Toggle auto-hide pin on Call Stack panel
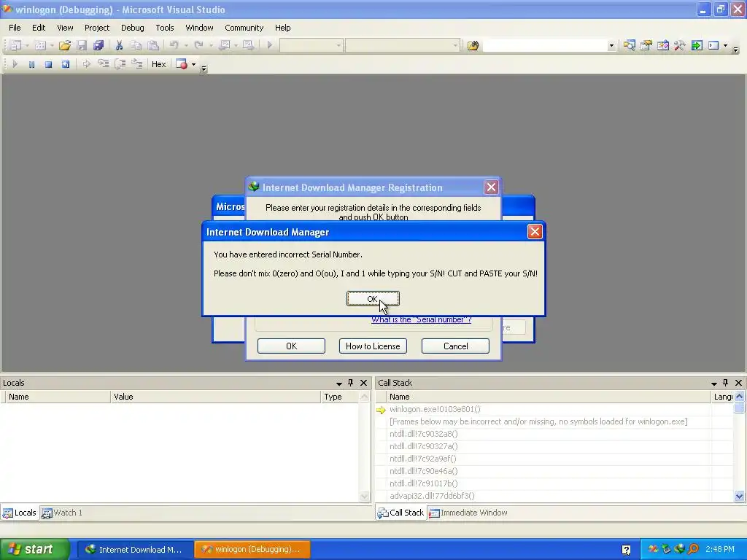Image resolution: width=747 pixels, height=560 pixels. 726,382
